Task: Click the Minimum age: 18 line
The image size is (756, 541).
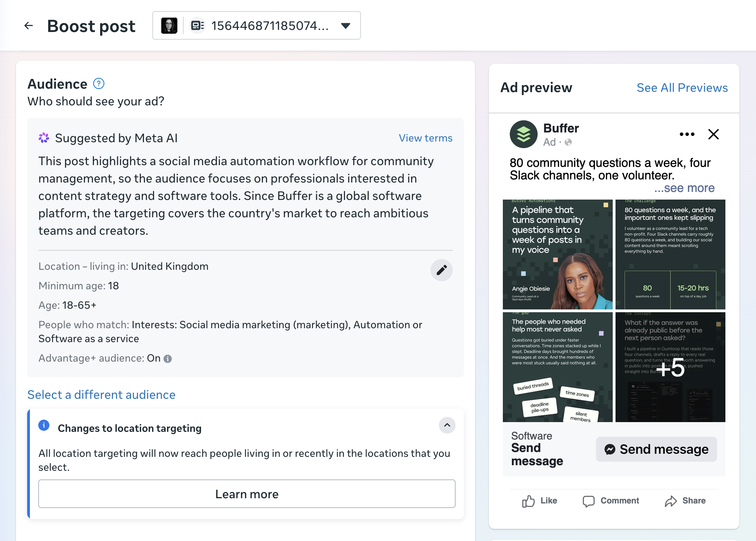Action: (79, 286)
